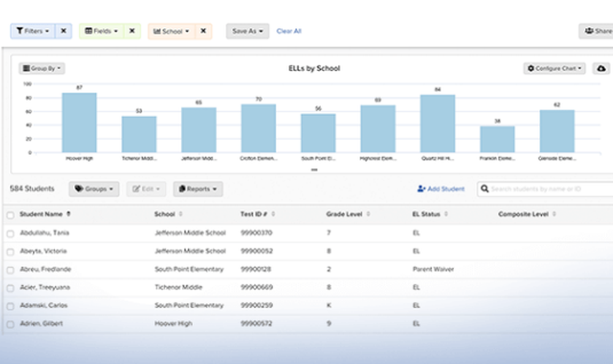613x364 pixels.
Task: Click student name Adrien, Gilbert
Action: [42, 324]
